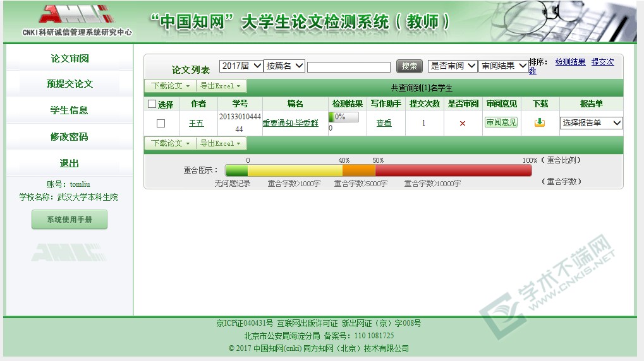The image size is (644, 361).
Task: Click the green segment of overlap legend bar
Action: click(236, 170)
